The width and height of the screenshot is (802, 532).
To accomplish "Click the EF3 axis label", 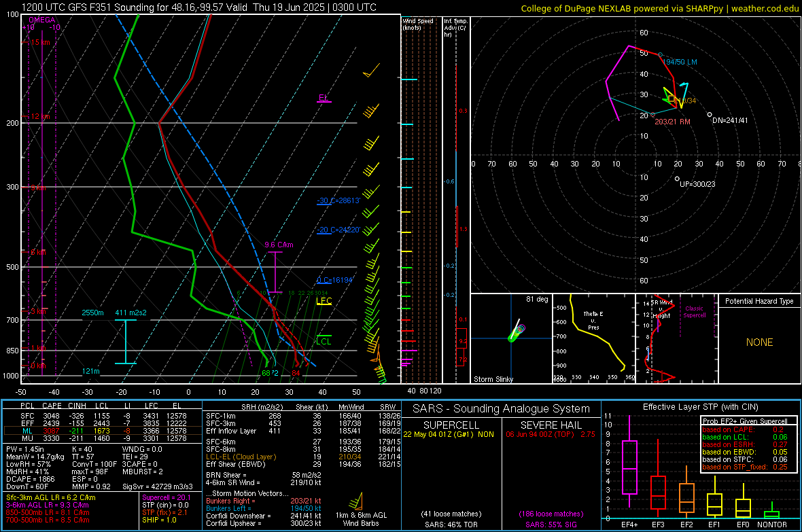I will tap(658, 525).
